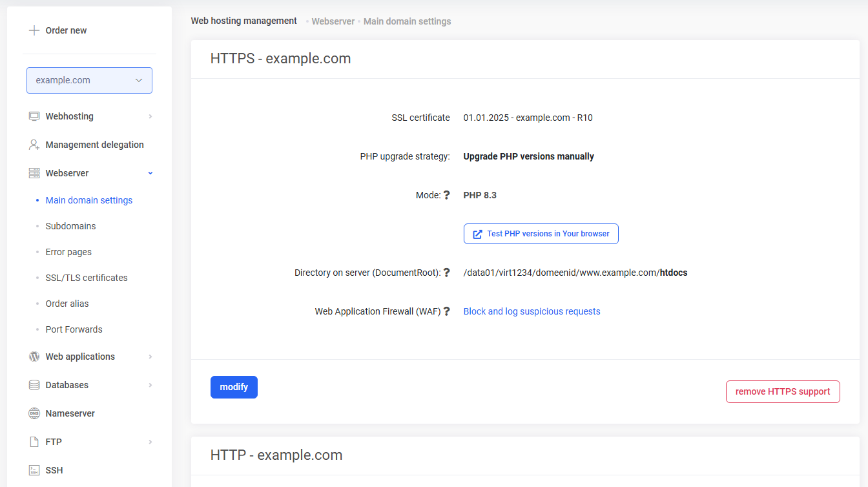Click the help question mark beside Mode

pyautogui.click(x=446, y=195)
